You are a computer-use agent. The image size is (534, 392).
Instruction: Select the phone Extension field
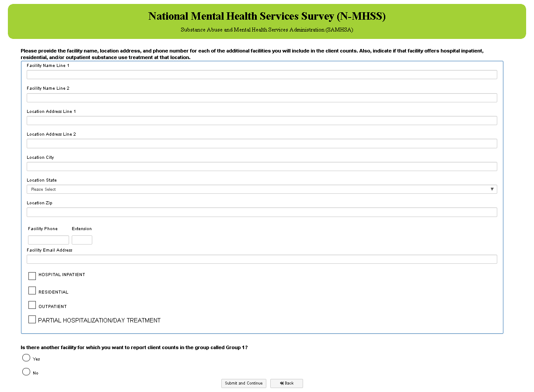tap(82, 240)
